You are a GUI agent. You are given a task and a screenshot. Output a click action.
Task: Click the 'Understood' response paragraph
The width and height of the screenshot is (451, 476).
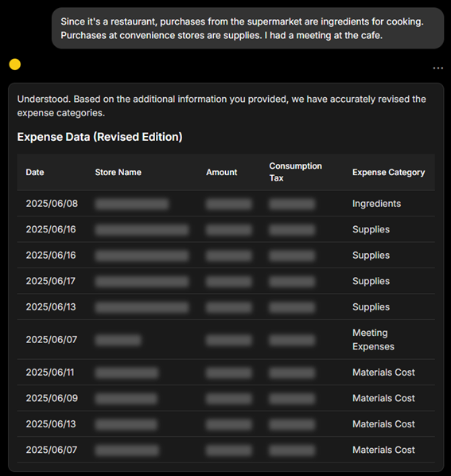(x=222, y=106)
